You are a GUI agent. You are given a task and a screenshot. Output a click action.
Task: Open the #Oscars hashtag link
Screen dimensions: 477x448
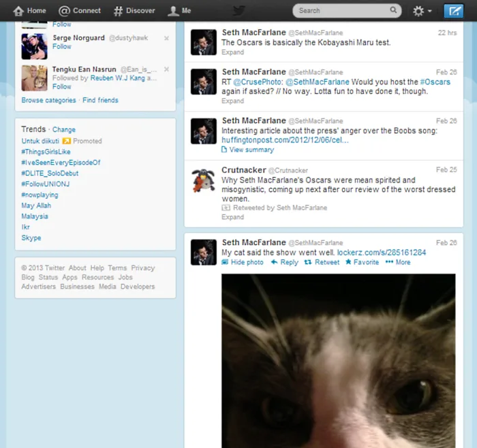pos(435,82)
